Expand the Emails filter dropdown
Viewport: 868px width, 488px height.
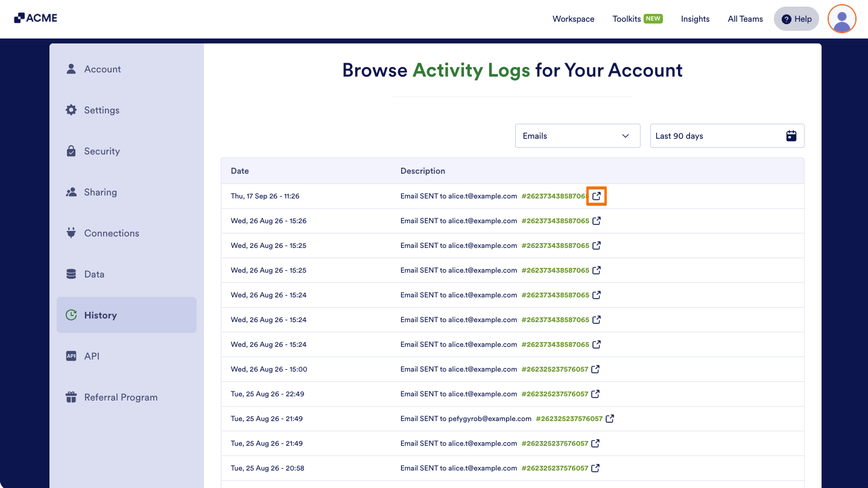(x=577, y=136)
